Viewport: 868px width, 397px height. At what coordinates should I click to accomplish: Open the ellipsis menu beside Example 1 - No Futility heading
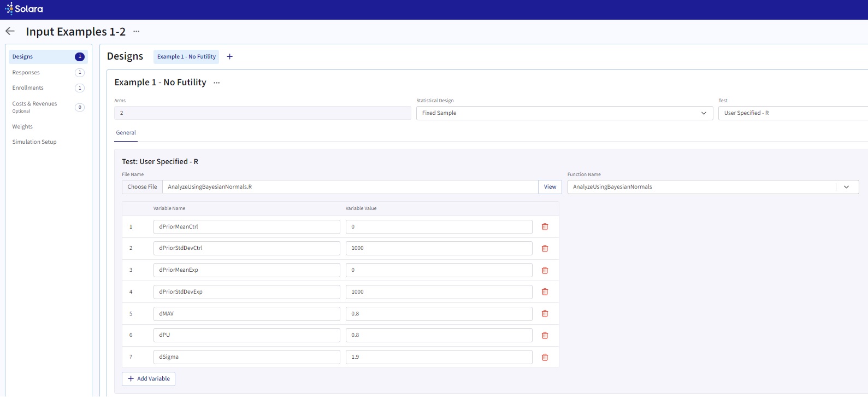click(x=217, y=83)
